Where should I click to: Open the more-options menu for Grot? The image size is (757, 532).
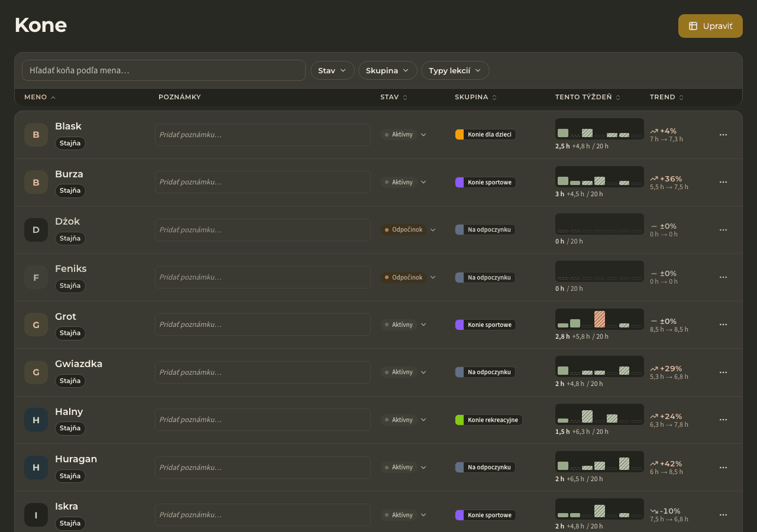point(723,325)
